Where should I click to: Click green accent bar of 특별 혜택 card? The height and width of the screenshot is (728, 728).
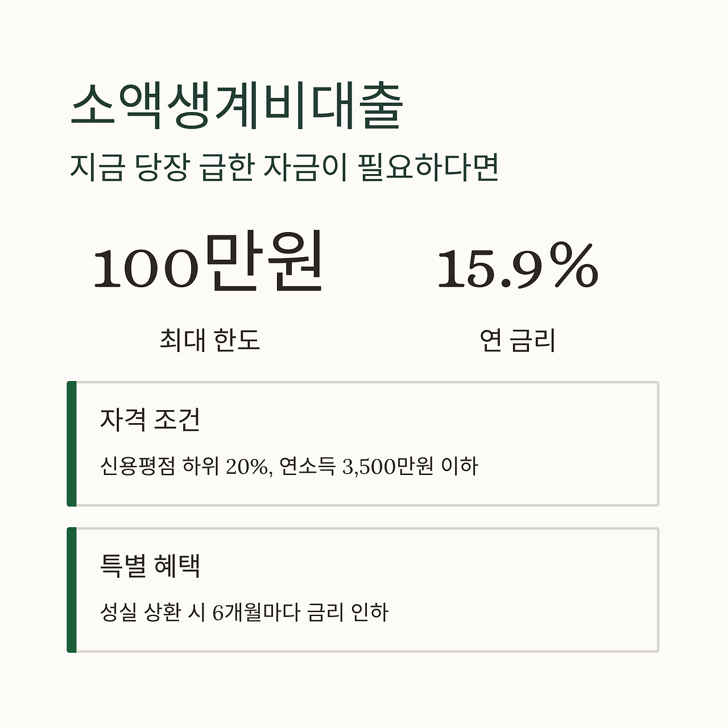pyautogui.click(x=72, y=590)
